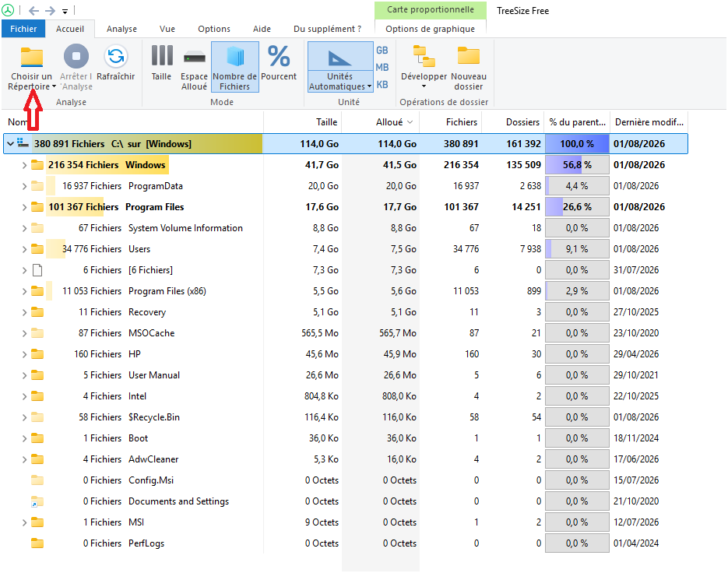Select the User Manual folder row
This screenshot has height=573, width=728.
346,375
